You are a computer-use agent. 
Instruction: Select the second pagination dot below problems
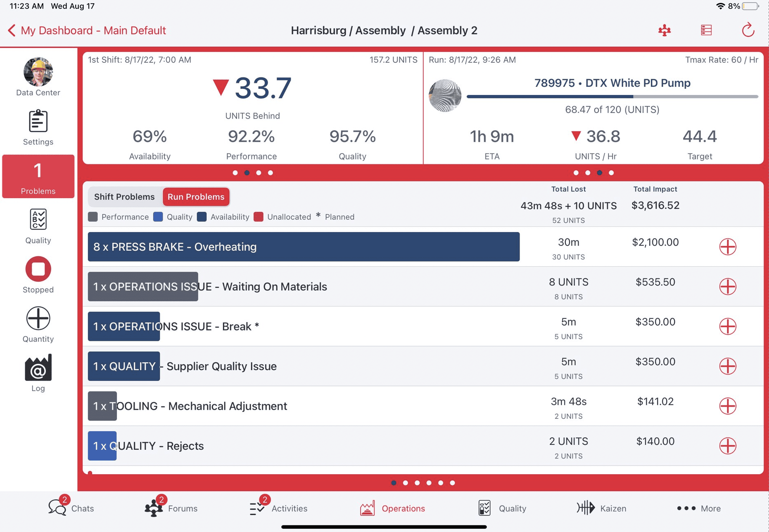pos(406,482)
